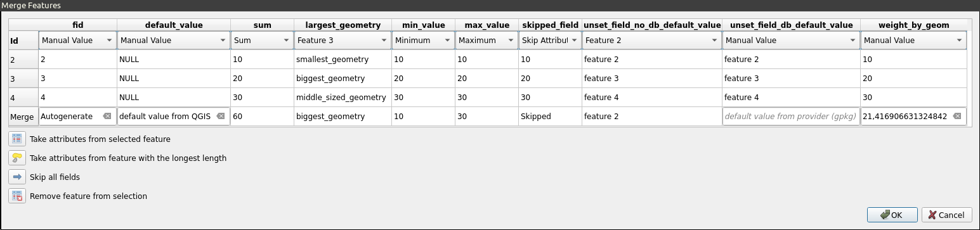Open the weight_by_geom Manual Value dropdown
This screenshot has width=980, height=230.
point(913,41)
